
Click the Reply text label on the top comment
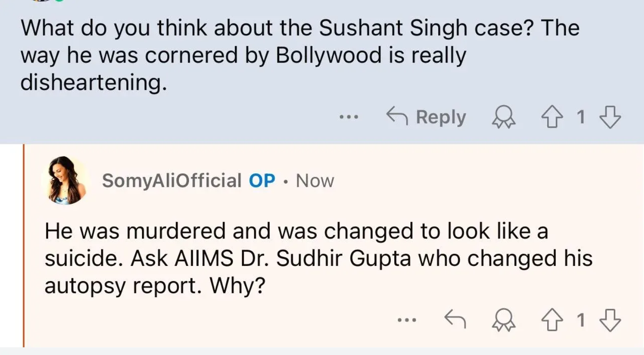441,117
